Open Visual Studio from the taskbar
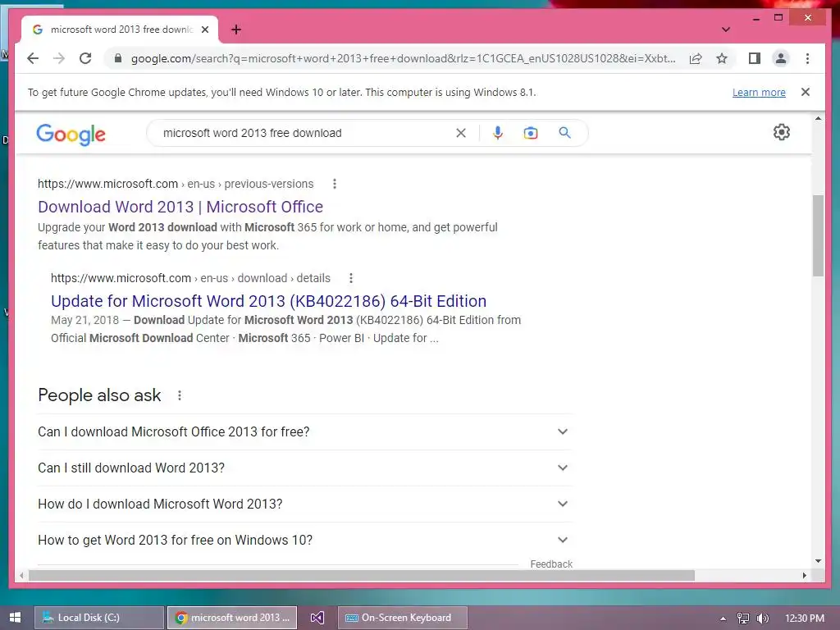This screenshot has width=840, height=630. tap(317, 618)
